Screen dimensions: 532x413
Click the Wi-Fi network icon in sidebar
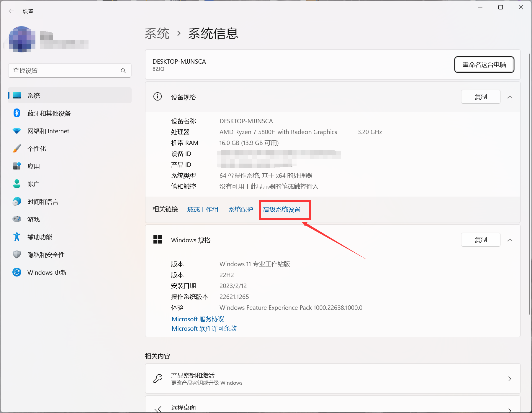(17, 131)
